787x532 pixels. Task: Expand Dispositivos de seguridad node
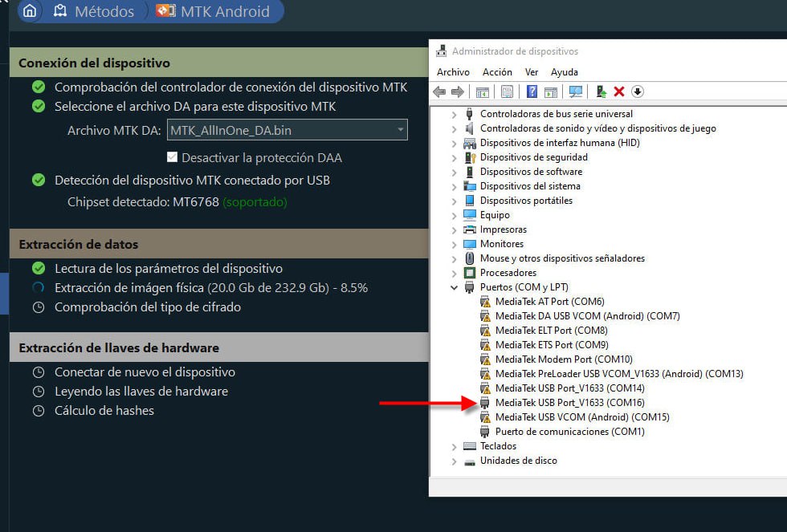tap(455, 158)
